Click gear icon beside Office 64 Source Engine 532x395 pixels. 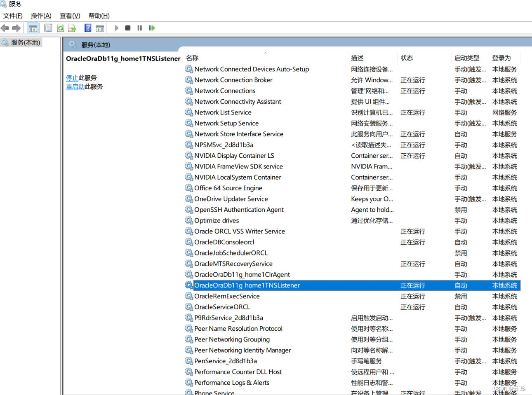189,188
